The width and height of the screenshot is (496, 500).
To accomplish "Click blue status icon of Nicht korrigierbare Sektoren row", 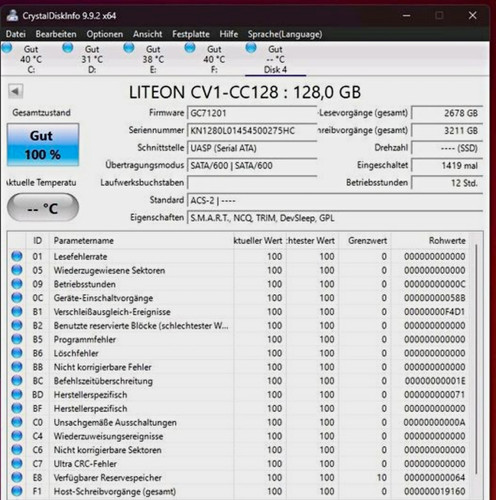I will click(17, 450).
